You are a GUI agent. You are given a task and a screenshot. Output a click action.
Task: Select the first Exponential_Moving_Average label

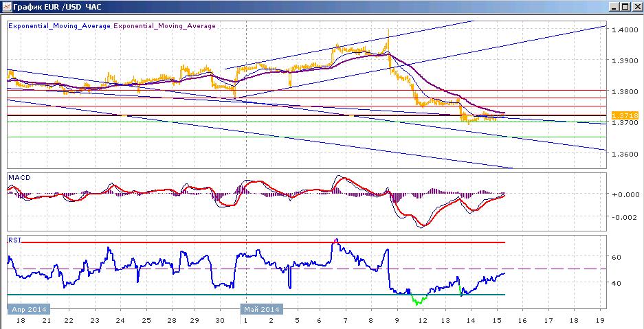coord(59,26)
